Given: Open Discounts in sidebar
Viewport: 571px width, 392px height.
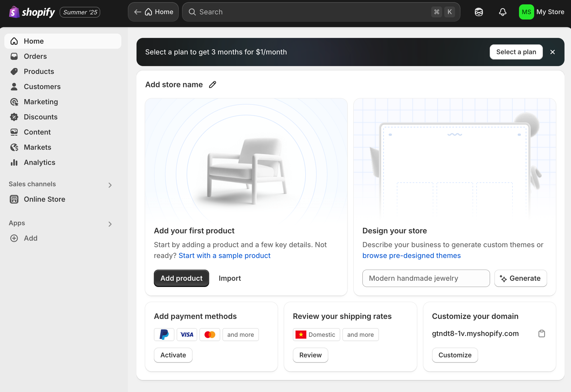Looking at the screenshot, I should pyautogui.click(x=63, y=117).
